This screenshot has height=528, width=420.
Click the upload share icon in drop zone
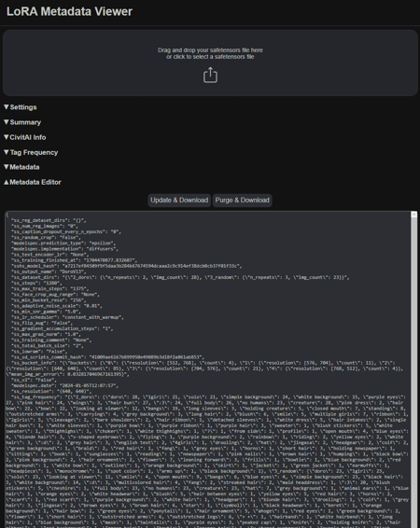(210, 75)
